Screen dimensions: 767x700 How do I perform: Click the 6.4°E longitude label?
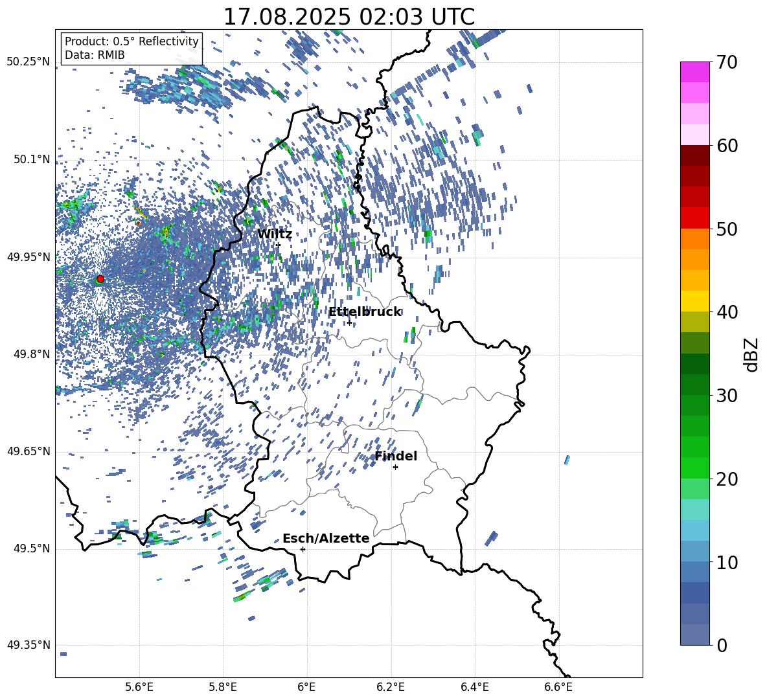(x=475, y=687)
